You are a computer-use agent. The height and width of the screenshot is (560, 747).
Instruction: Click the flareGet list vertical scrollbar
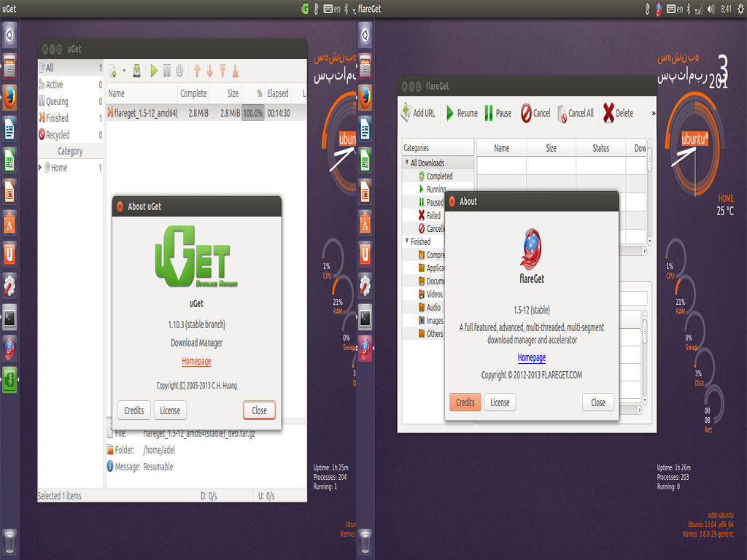point(649,190)
